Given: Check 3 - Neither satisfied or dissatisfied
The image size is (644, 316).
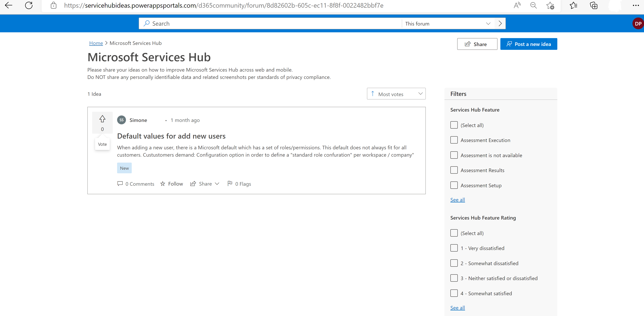Looking at the screenshot, I should 454,278.
